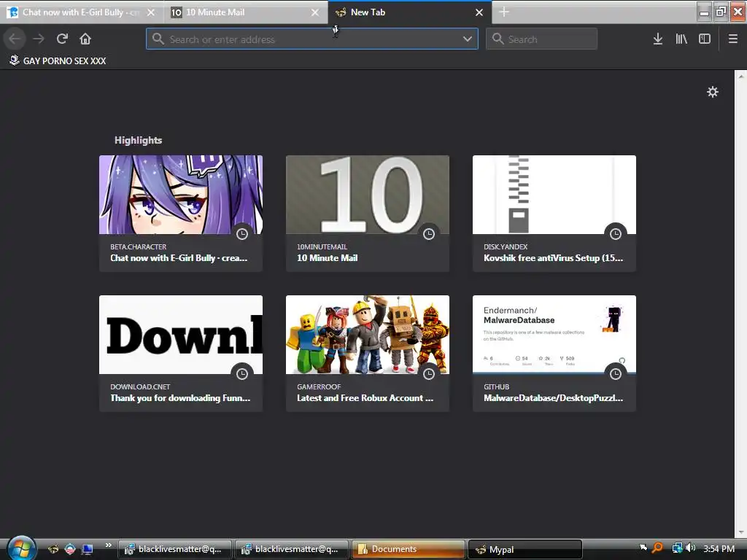
Task: Click history clock icon on E-Girl Bully card
Action: [x=242, y=234]
